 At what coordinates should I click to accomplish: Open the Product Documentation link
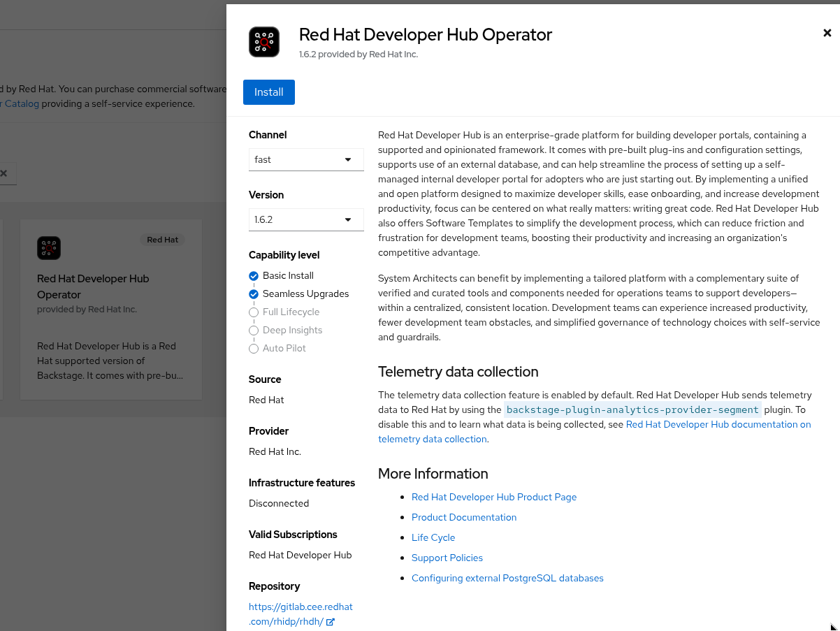point(464,517)
